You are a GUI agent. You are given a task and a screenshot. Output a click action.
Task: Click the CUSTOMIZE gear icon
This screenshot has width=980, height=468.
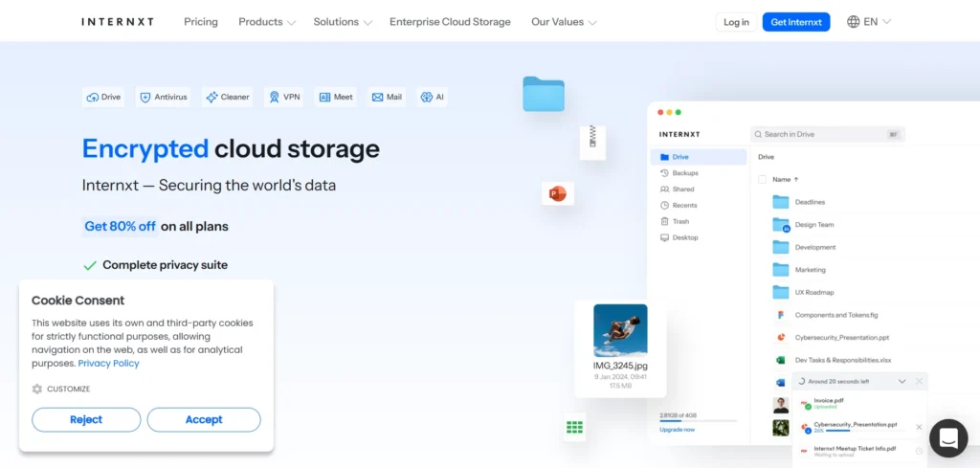pyautogui.click(x=37, y=389)
